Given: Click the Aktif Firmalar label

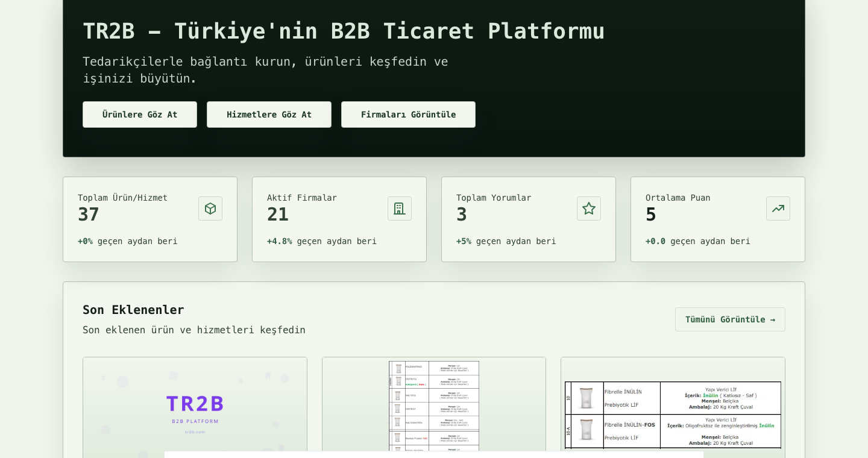Looking at the screenshot, I should [302, 198].
